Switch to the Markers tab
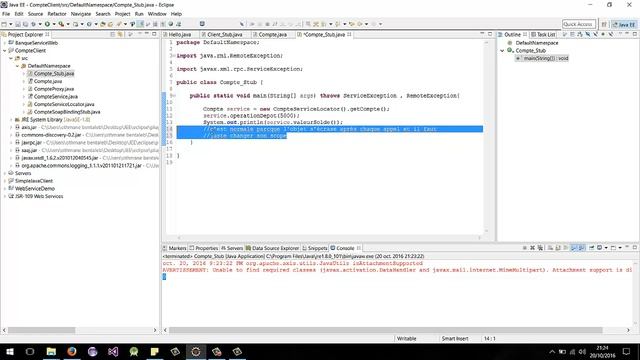The width and height of the screenshot is (640, 360). 175,248
